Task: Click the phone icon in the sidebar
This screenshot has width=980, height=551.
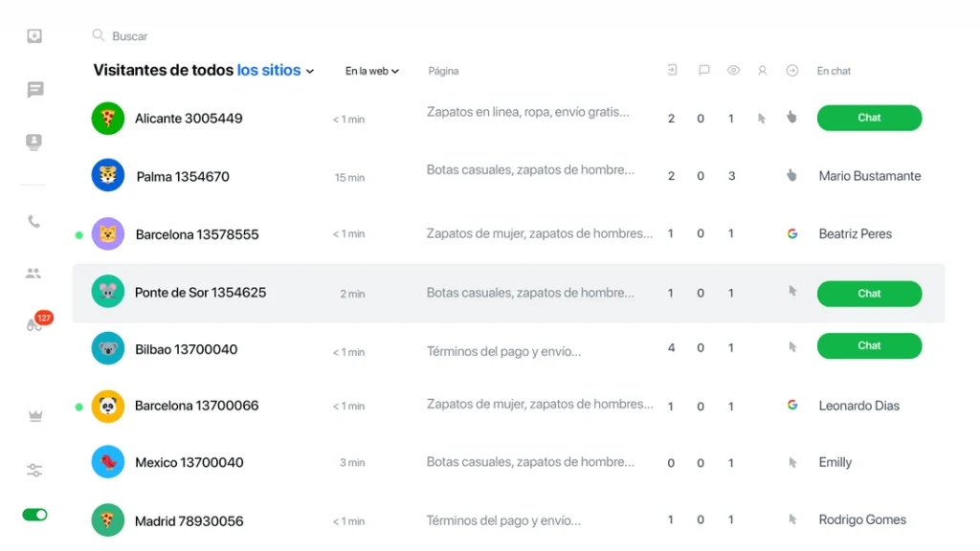Action: [33, 221]
